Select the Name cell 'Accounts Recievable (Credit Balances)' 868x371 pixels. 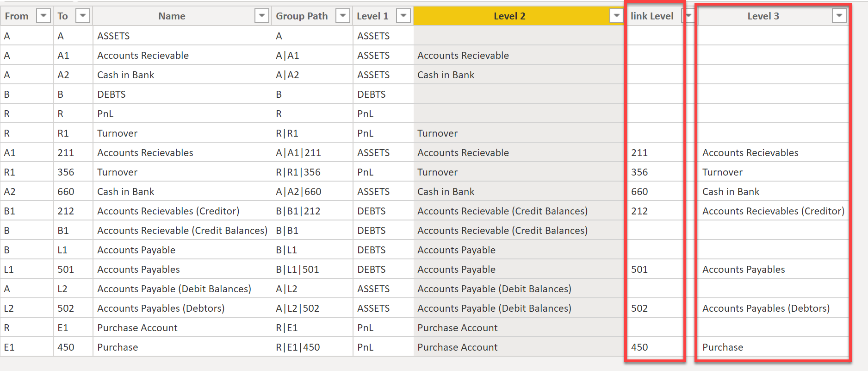click(x=182, y=231)
